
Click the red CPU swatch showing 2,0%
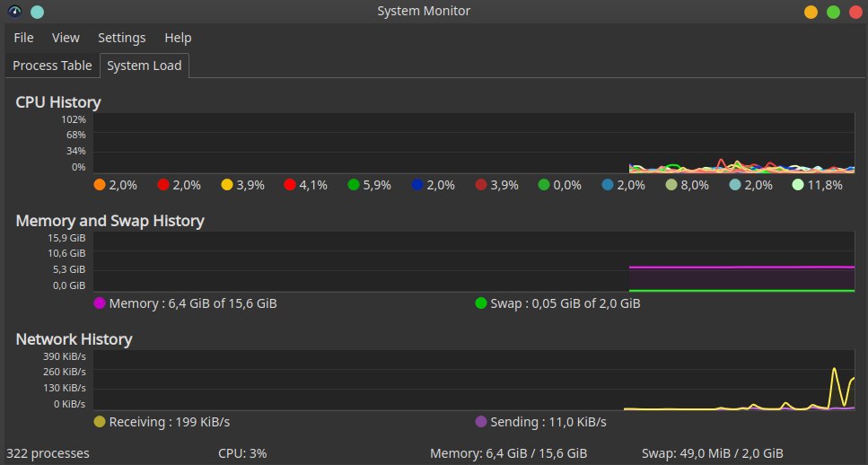point(162,185)
